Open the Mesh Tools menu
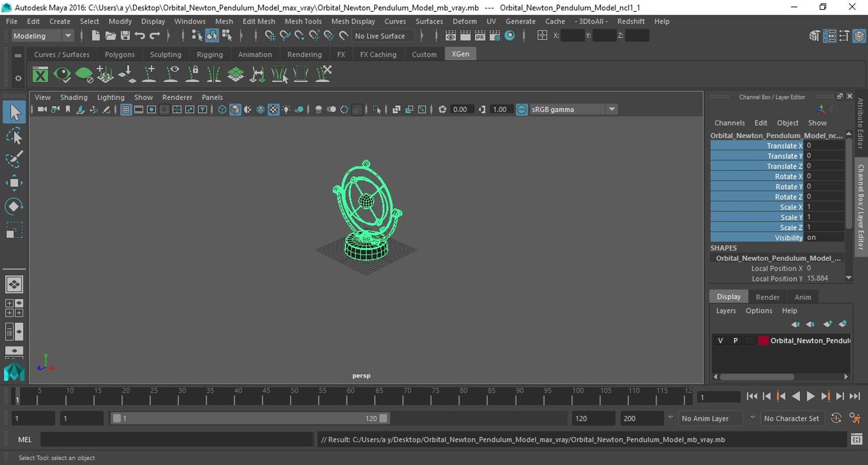 pyautogui.click(x=303, y=21)
